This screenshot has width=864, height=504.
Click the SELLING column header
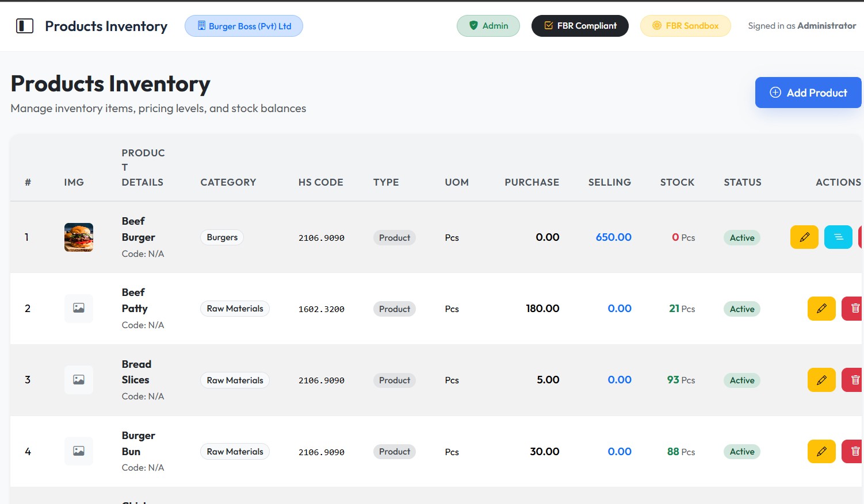(610, 182)
